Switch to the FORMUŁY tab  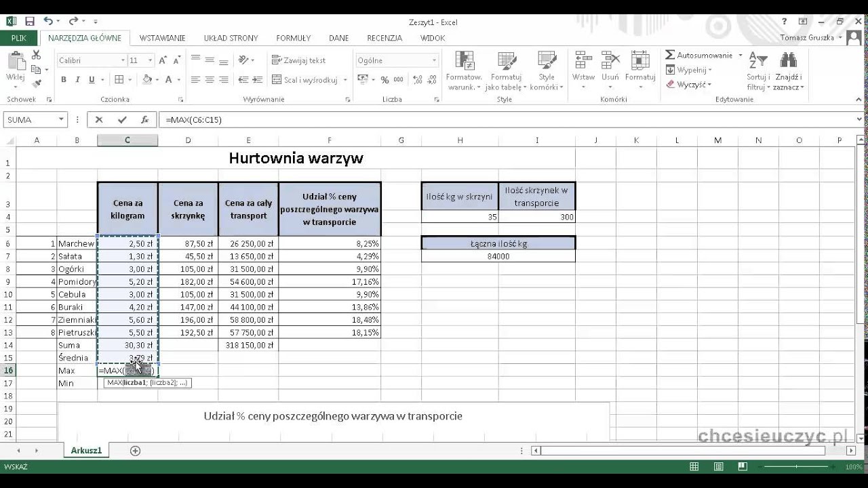(x=294, y=38)
